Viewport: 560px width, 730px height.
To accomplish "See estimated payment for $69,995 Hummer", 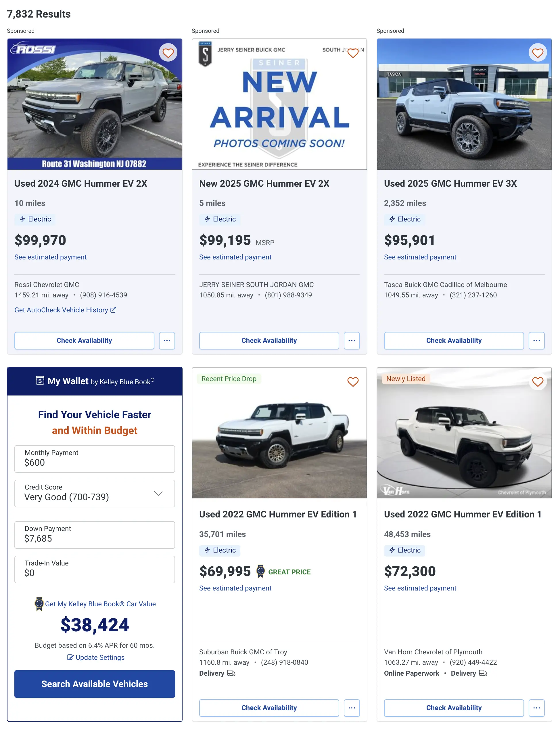I will click(x=235, y=588).
